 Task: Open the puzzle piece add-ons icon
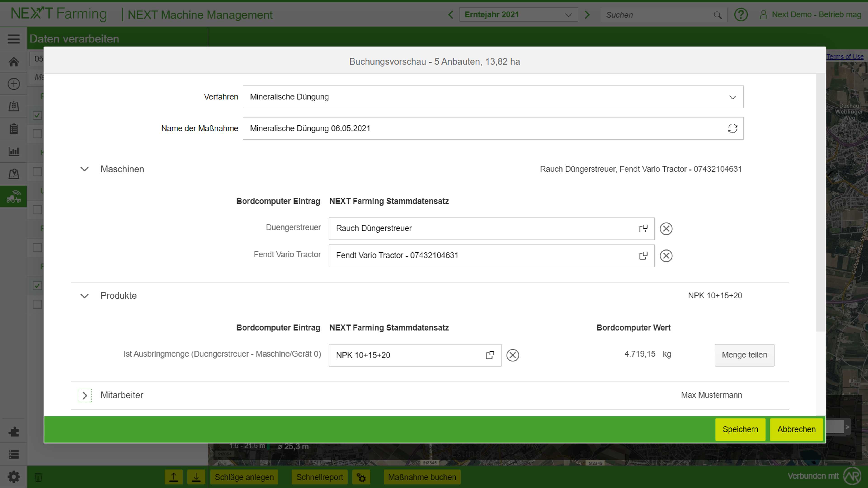click(x=14, y=432)
